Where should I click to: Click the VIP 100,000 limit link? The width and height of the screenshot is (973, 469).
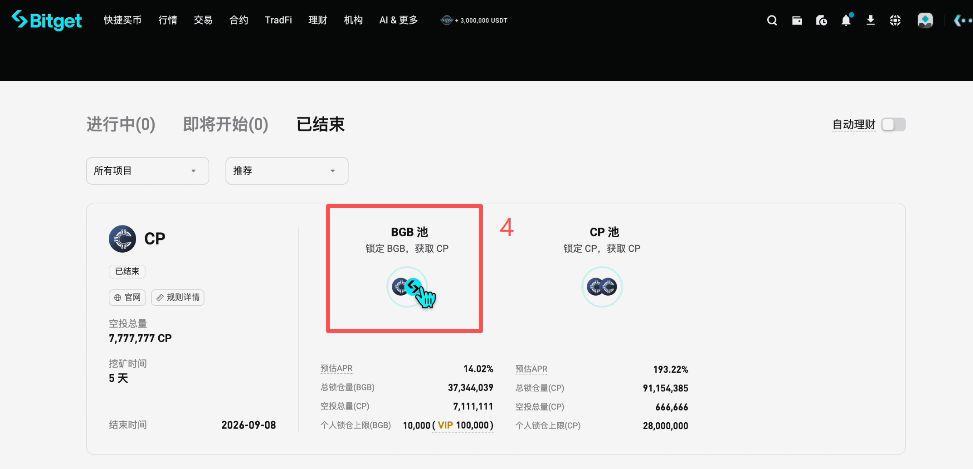[x=465, y=426]
